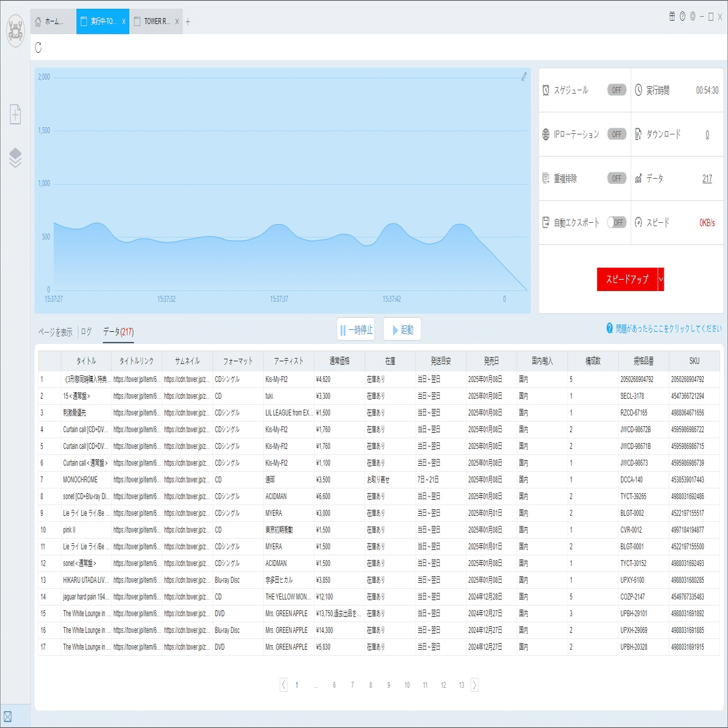The width and height of the screenshot is (728, 728).
Task: Switch to the ログ tab
Action: pyautogui.click(x=86, y=331)
